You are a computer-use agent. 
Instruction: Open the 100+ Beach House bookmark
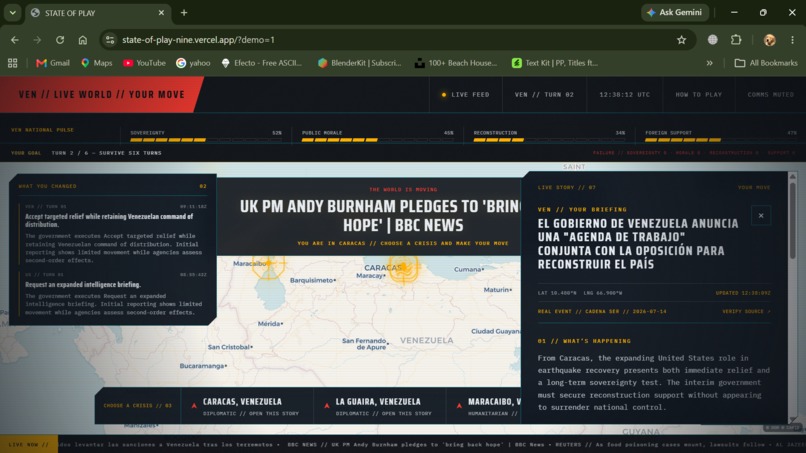[x=456, y=63]
